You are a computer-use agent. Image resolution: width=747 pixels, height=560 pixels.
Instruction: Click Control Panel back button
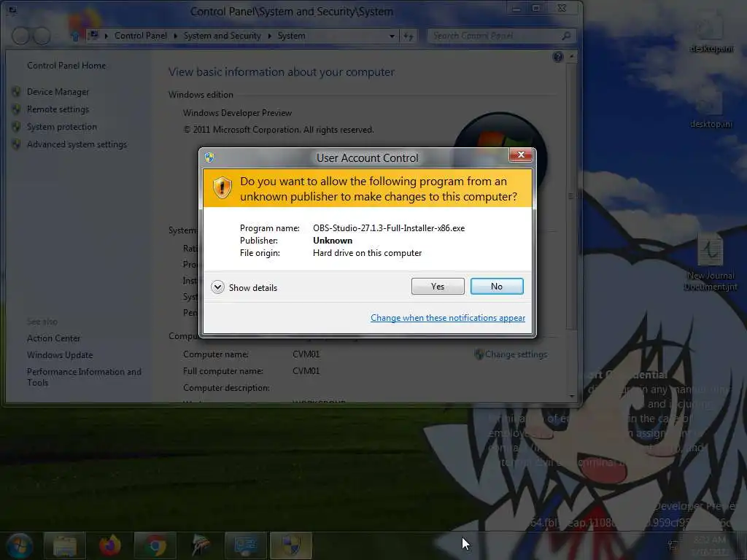click(x=20, y=36)
